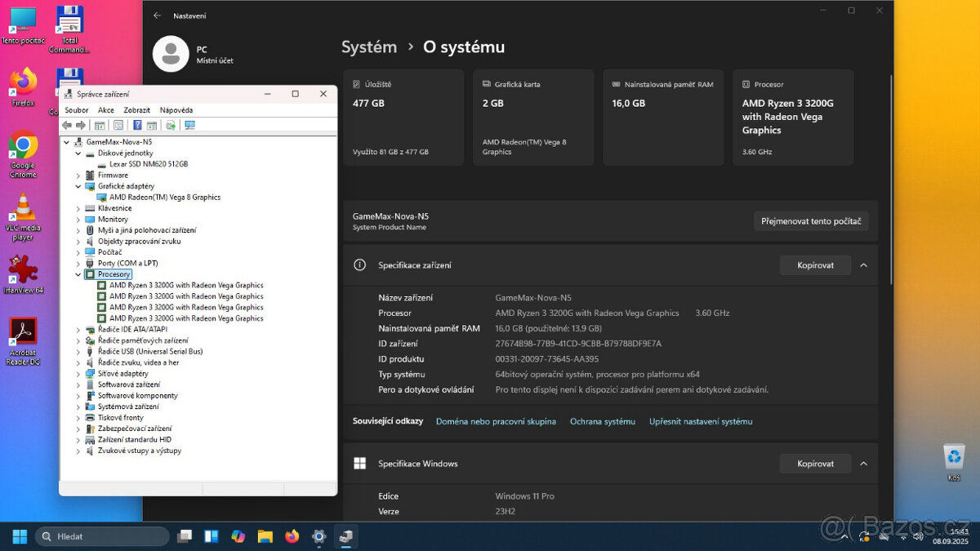Open Help via question mark toolbar icon

(136, 125)
